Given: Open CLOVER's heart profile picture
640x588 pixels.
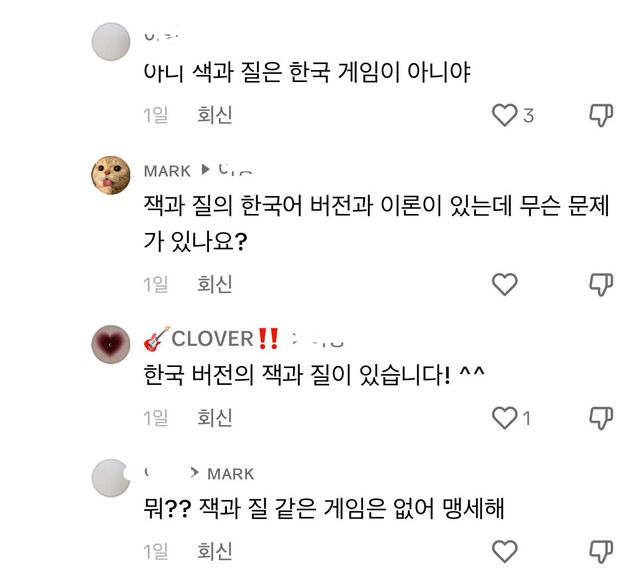Looking at the screenshot, I should (x=112, y=345).
